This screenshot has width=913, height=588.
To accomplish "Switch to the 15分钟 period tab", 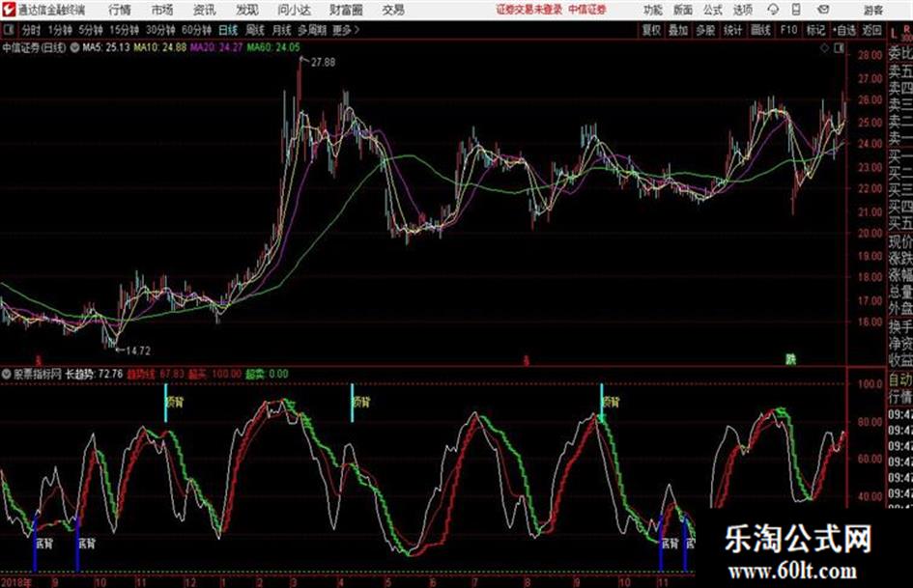I will click(124, 30).
